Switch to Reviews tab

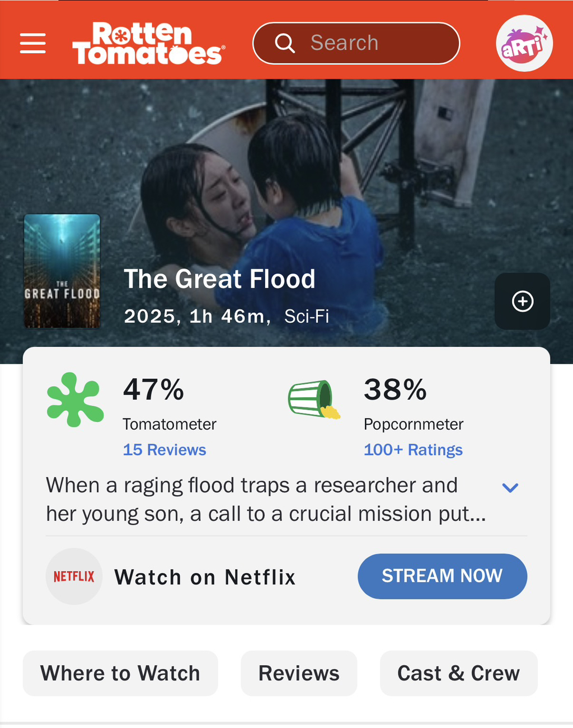click(x=299, y=673)
